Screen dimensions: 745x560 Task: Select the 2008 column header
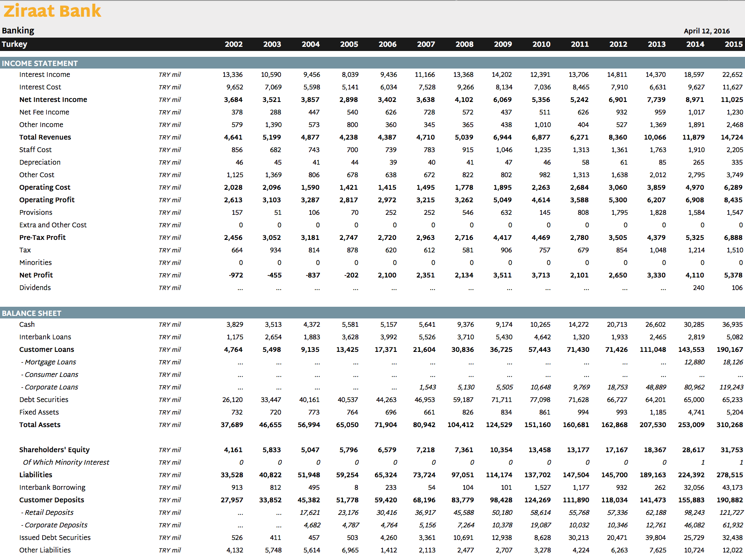pyautogui.click(x=464, y=44)
